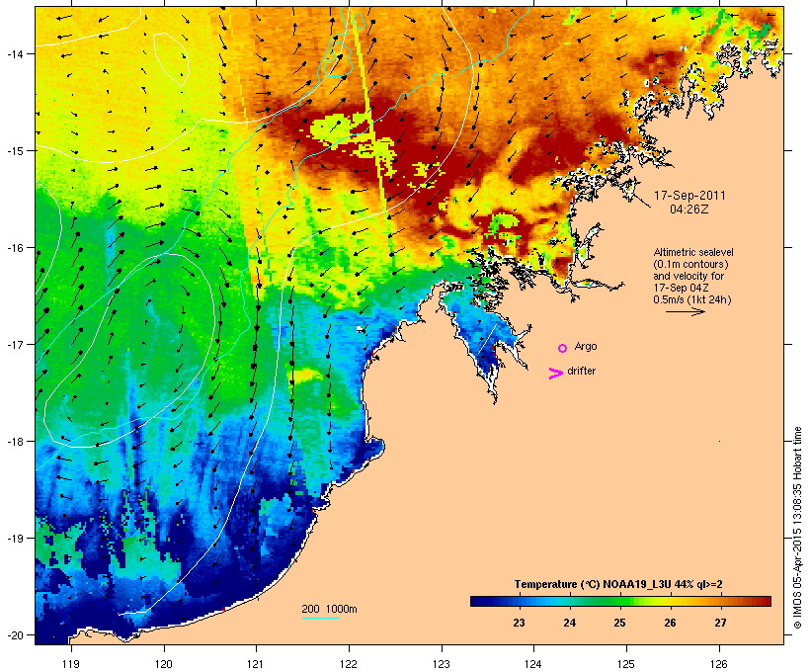This screenshot has width=810, height=672.
Task: Click the 'Argo' legend label
Action: (586, 346)
